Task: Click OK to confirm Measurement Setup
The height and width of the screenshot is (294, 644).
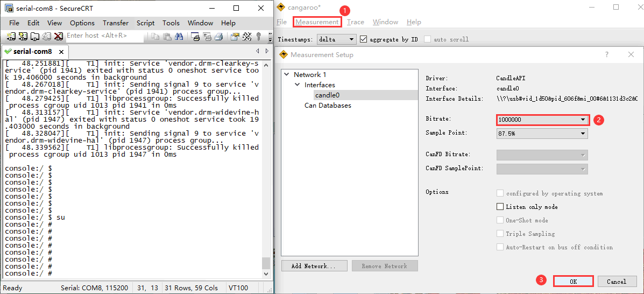Action: pos(573,281)
